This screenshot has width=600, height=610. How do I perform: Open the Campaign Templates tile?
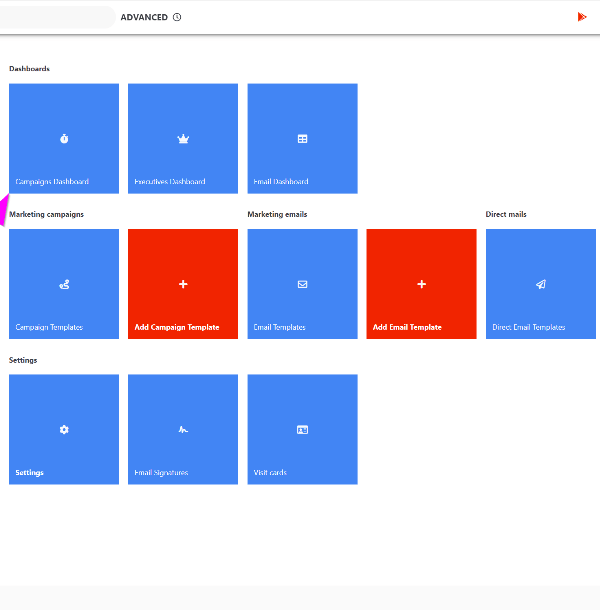pyautogui.click(x=64, y=284)
